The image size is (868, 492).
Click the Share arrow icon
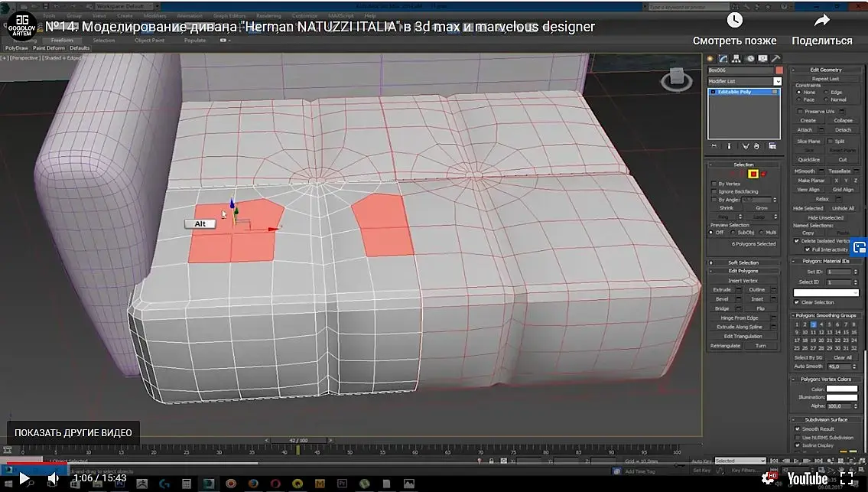pos(822,21)
